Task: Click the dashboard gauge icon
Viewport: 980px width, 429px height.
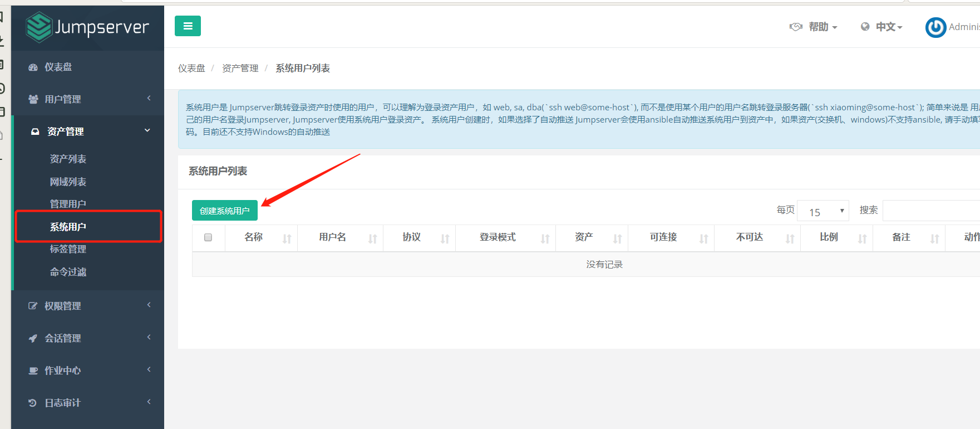Action: point(33,67)
